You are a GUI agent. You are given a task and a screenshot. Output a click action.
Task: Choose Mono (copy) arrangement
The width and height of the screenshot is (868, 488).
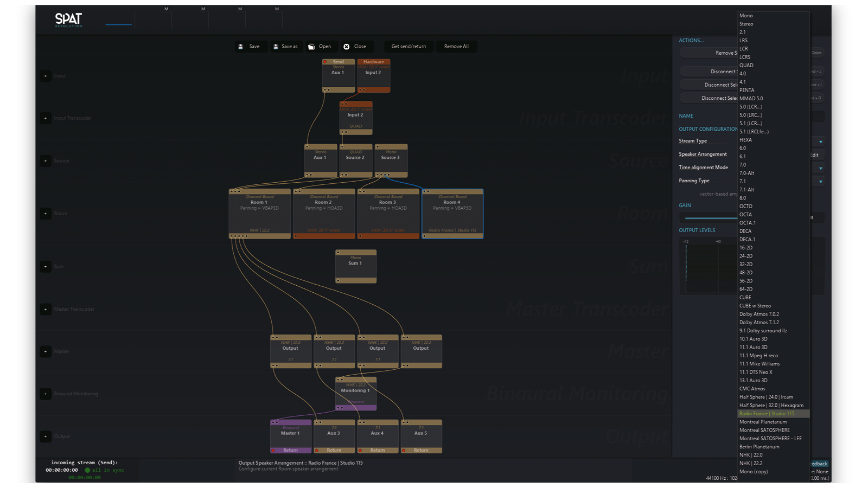coord(773,472)
